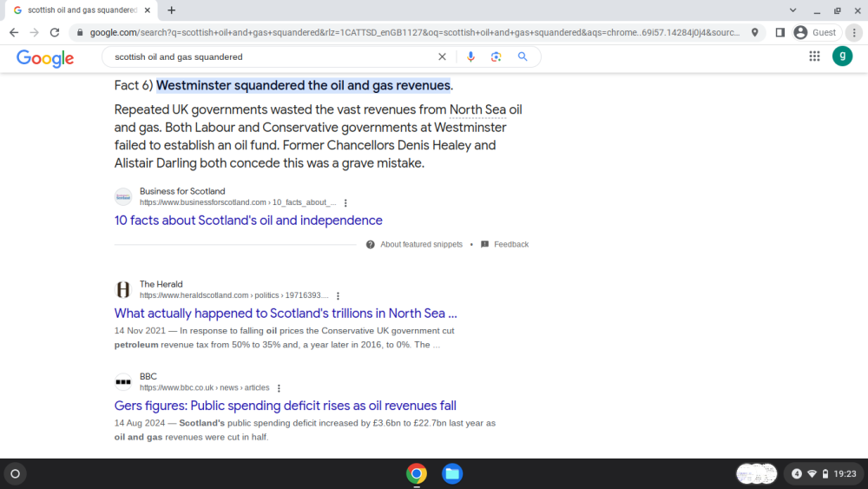Click the blurred thumbnail on the shelf
This screenshot has height=489, width=868.
pos(757,473)
